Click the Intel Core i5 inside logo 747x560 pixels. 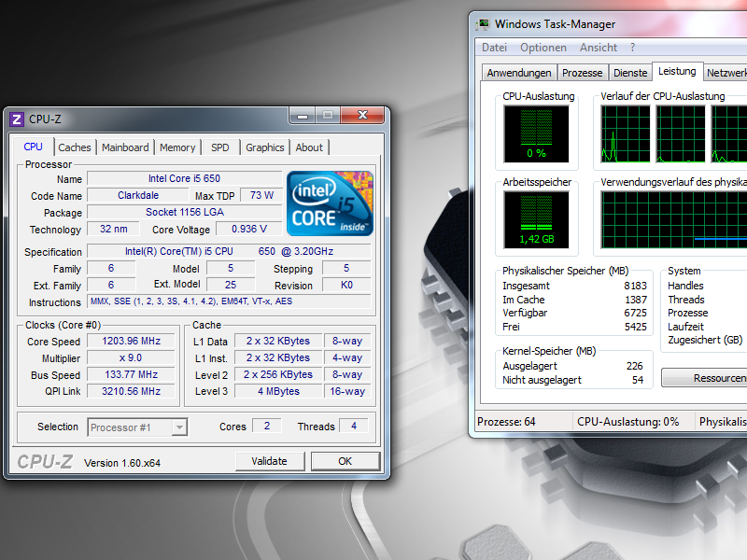click(x=330, y=203)
